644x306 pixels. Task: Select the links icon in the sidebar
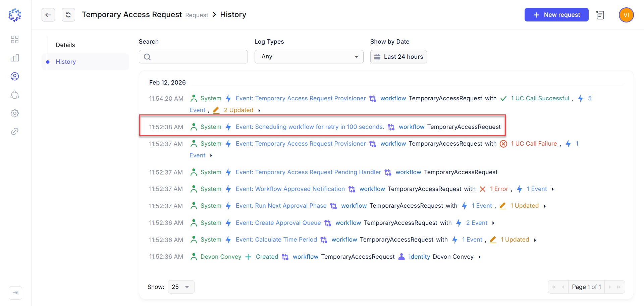[15, 131]
